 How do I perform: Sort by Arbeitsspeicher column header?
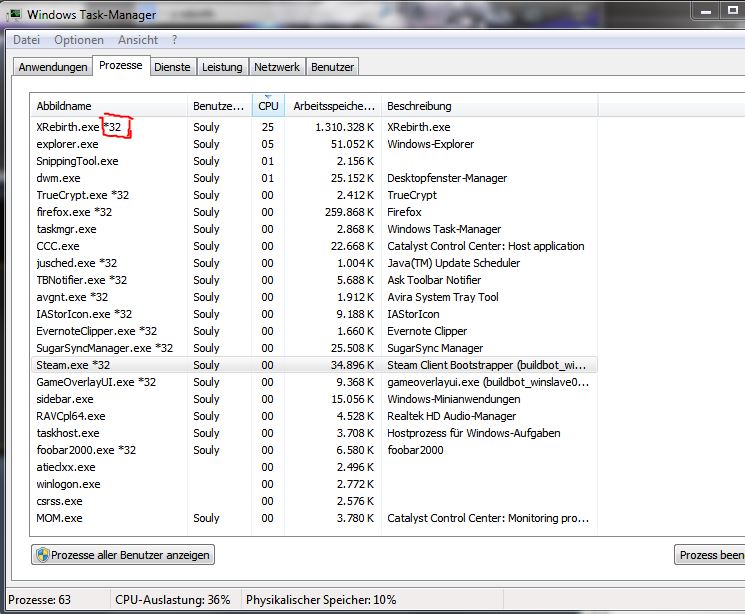(333, 106)
